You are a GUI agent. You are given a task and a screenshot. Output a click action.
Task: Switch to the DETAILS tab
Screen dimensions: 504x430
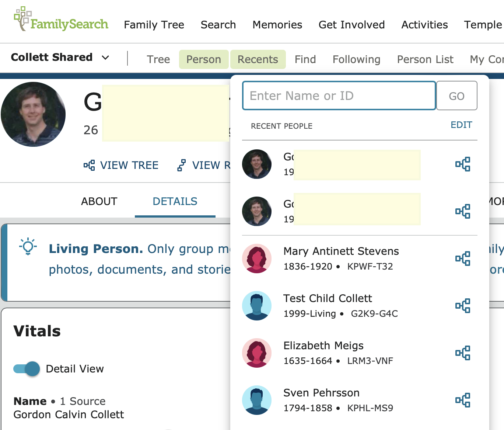point(175,201)
